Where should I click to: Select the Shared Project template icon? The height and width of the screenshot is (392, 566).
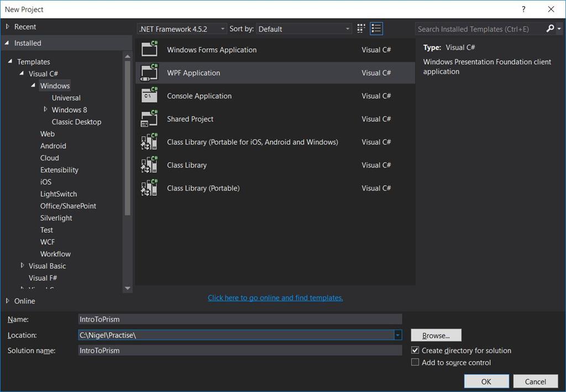click(x=150, y=119)
